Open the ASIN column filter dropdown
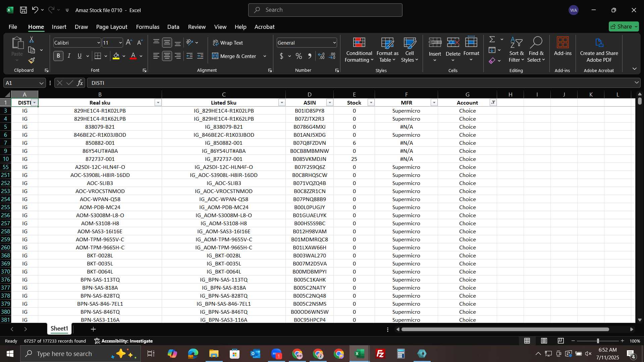 click(330, 103)
